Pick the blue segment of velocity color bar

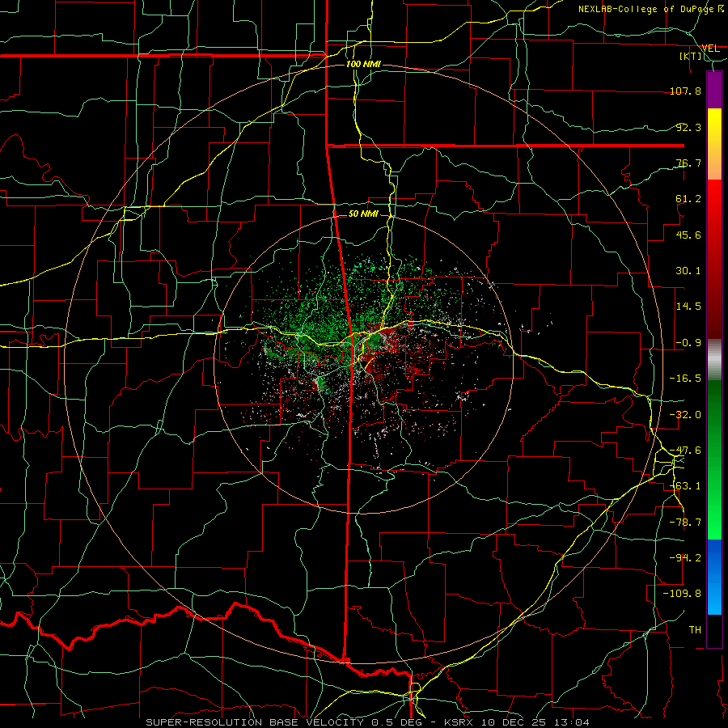(714, 577)
